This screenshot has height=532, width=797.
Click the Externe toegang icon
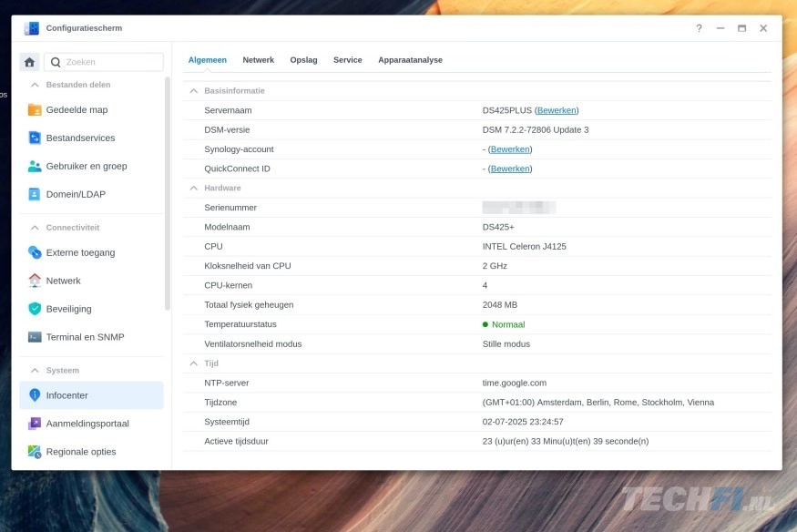point(35,252)
